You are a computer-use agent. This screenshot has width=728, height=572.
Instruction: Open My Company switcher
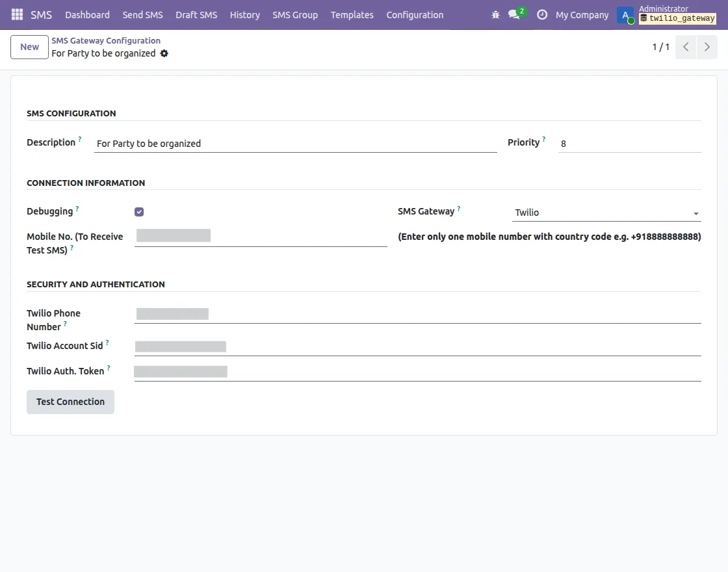coord(582,15)
